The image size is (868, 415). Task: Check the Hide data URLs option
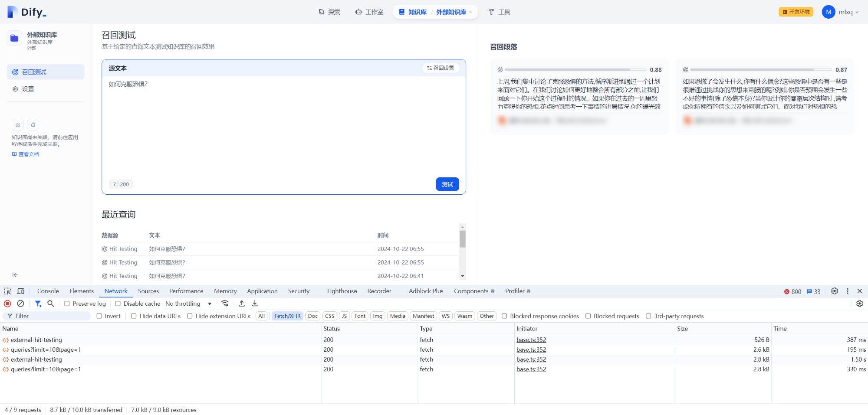point(134,316)
